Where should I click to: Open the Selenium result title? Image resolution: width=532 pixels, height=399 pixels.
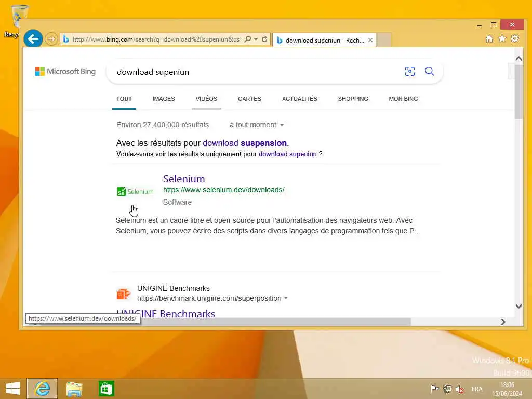tap(184, 179)
